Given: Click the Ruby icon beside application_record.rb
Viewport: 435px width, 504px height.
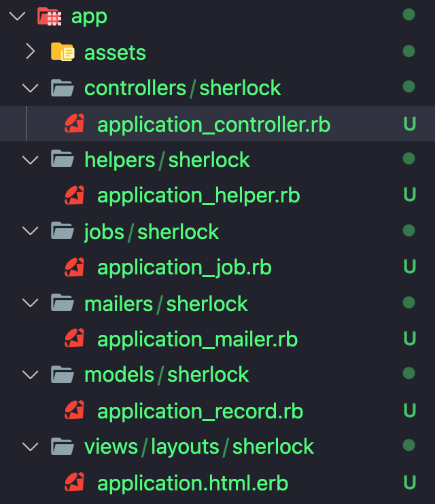Looking at the screenshot, I should pos(75,410).
